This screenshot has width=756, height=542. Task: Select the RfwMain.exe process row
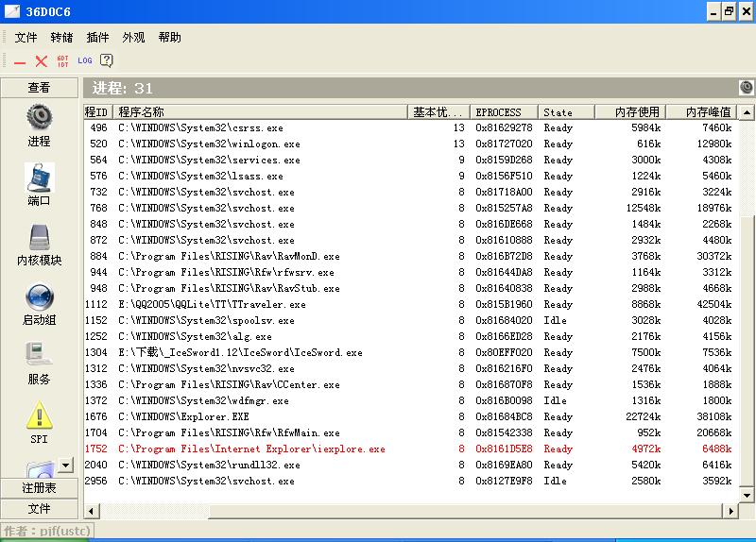(410, 432)
